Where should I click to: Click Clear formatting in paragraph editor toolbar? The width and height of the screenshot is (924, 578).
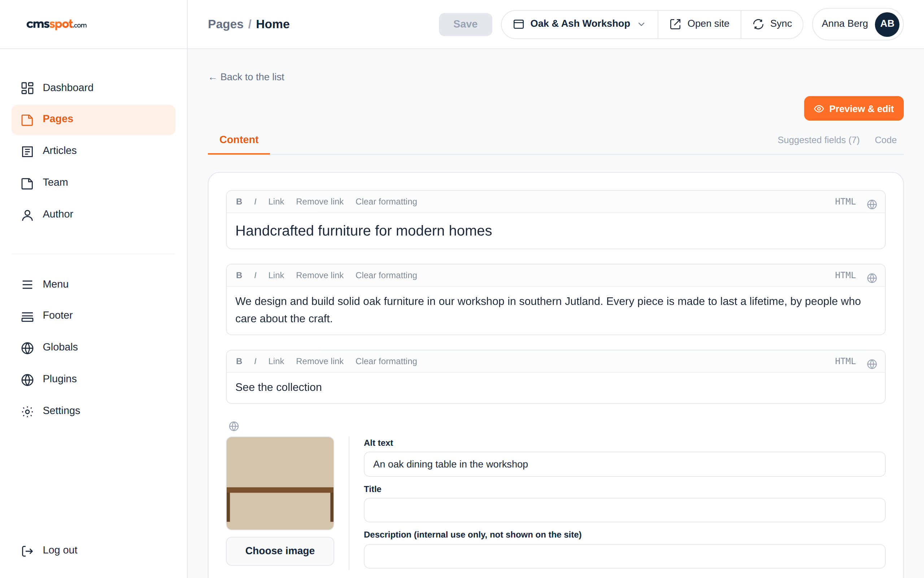pos(386,275)
